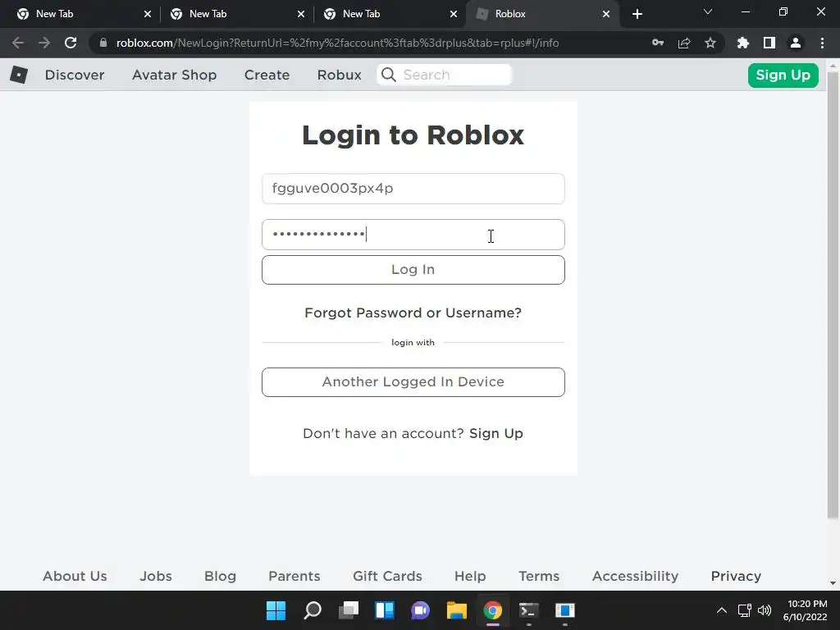
Task: Open saved passwords key icon
Action: pos(658,43)
